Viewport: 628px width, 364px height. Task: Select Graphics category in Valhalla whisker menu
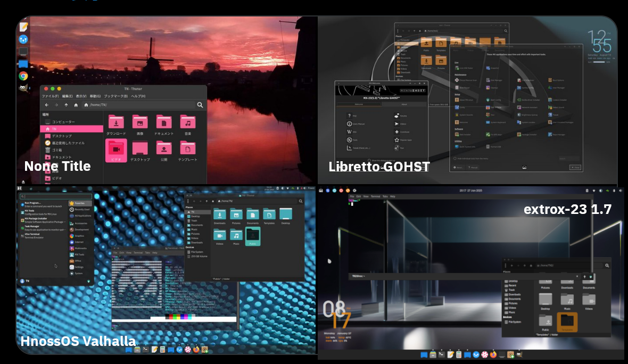tap(80, 236)
